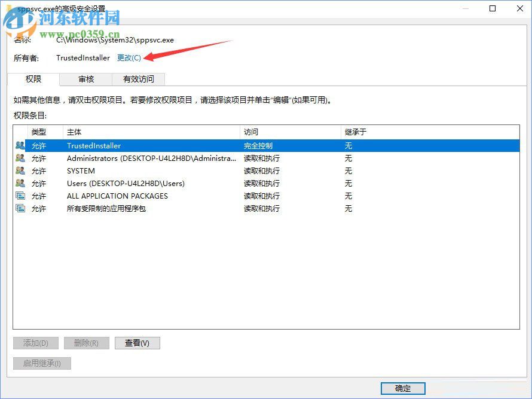Open the 更改(C) owner change link
Viewport: 532px width, 399px height.
coord(129,57)
